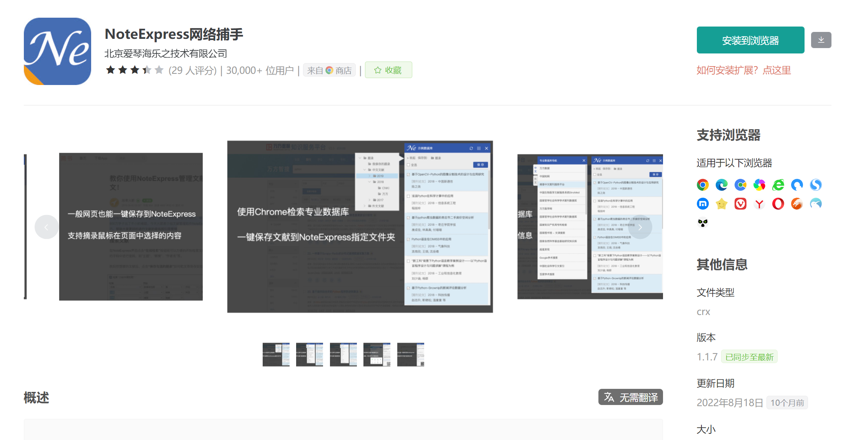Image resolution: width=868 pixels, height=440 pixels.
Task: Click the 文件类型 label
Action: tap(715, 292)
